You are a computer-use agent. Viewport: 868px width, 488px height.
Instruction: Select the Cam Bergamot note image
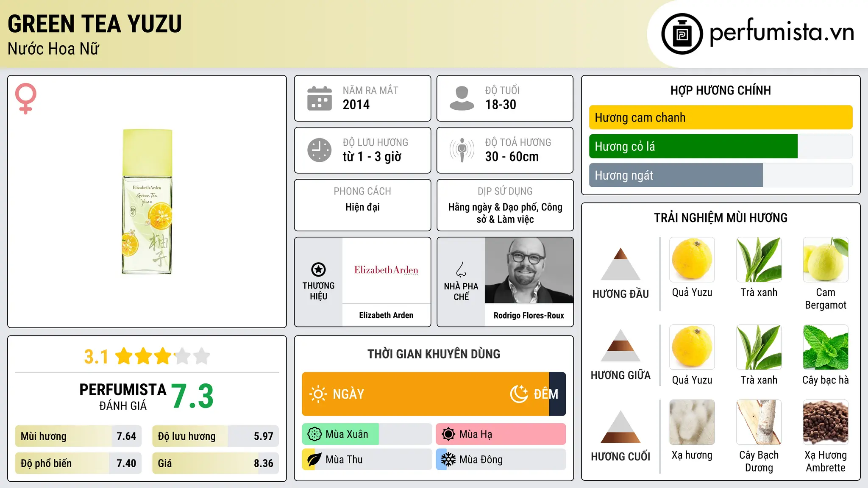(826, 260)
